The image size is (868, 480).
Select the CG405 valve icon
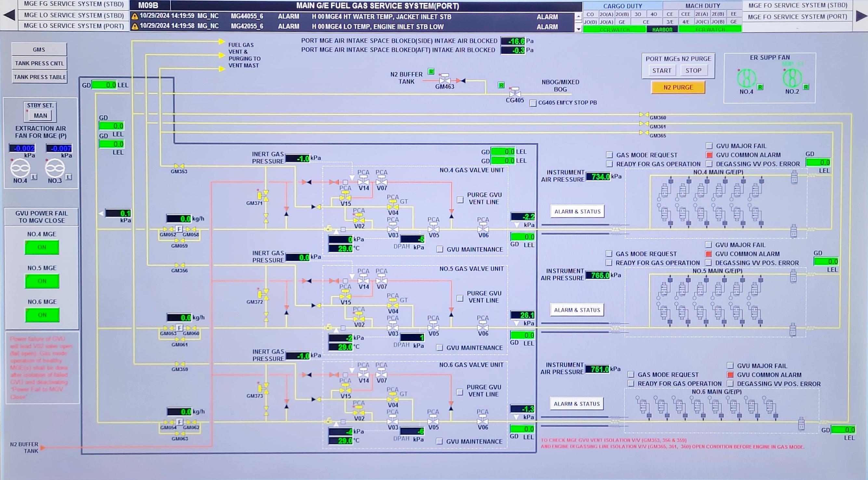tap(515, 92)
